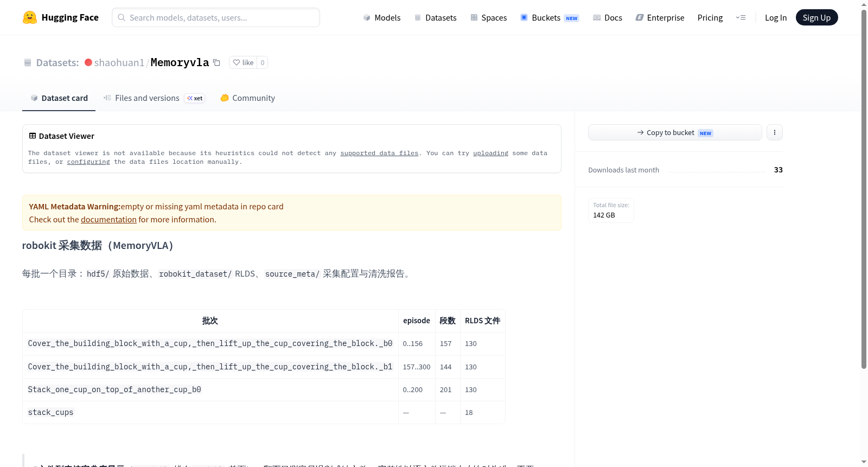
Task: Expand the more navigation menu
Action: [x=741, y=17]
